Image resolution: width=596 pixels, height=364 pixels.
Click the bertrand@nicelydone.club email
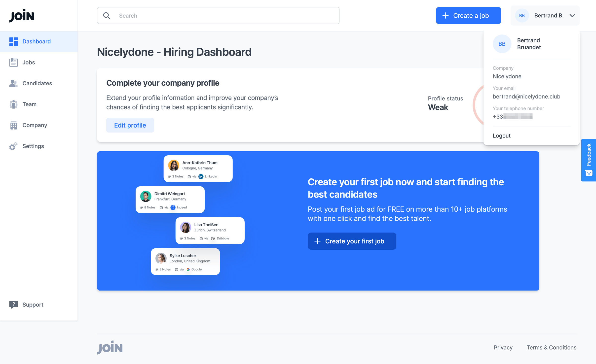pyautogui.click(x=526, y=97)
